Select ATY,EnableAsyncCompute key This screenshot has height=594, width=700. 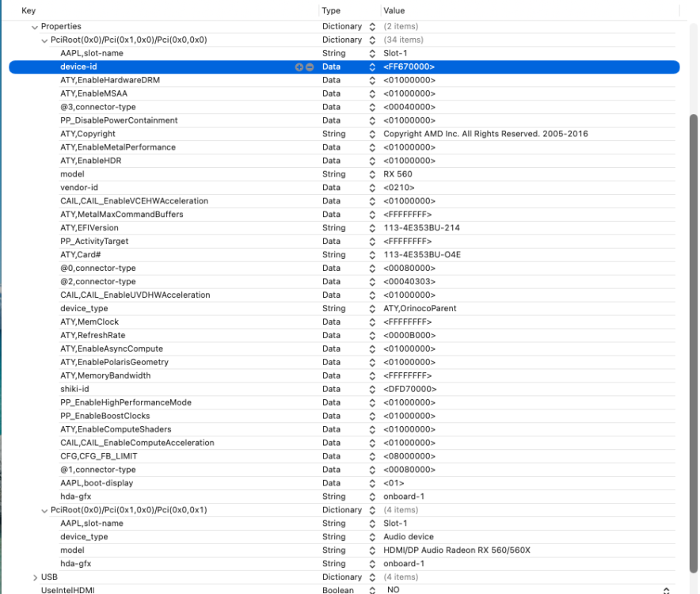pos(112,348)
